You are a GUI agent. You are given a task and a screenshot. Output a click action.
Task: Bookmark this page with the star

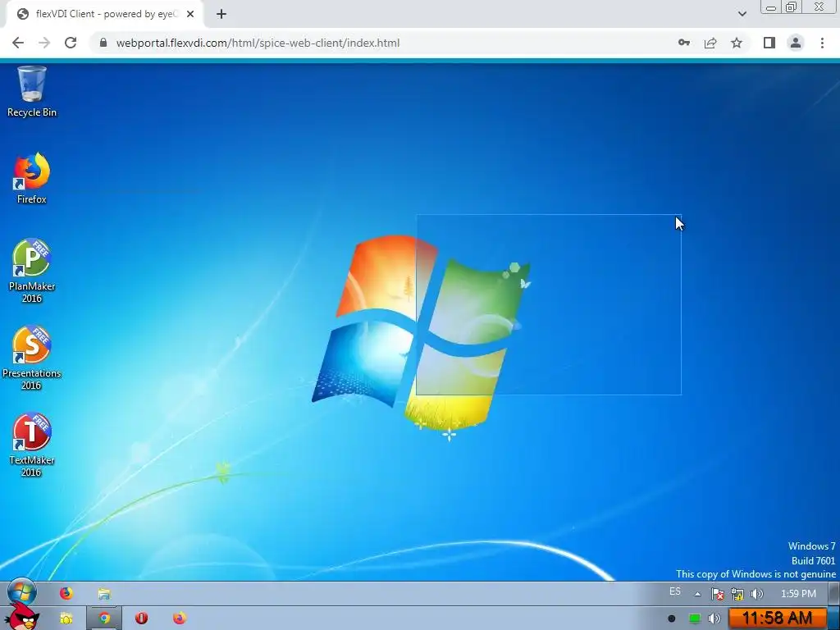[737, 43]
